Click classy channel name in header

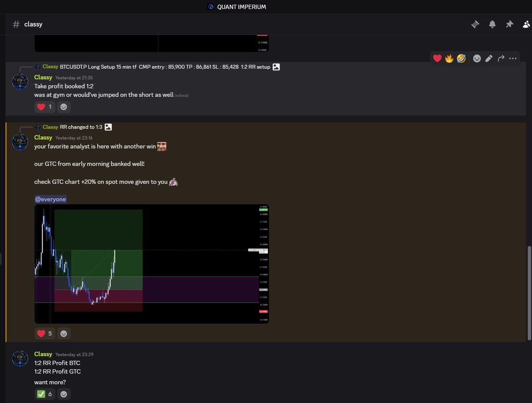(33, 24)
